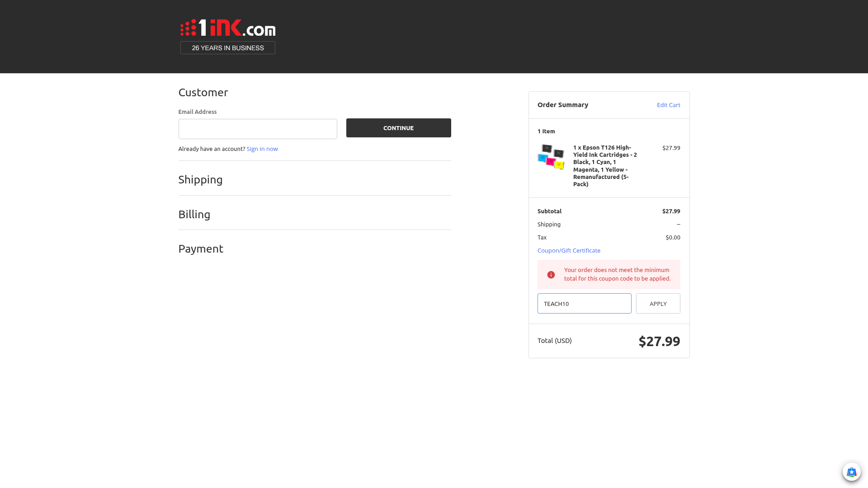
Task: Click the 26 Years in Business badge
Action: click(228, 48)
